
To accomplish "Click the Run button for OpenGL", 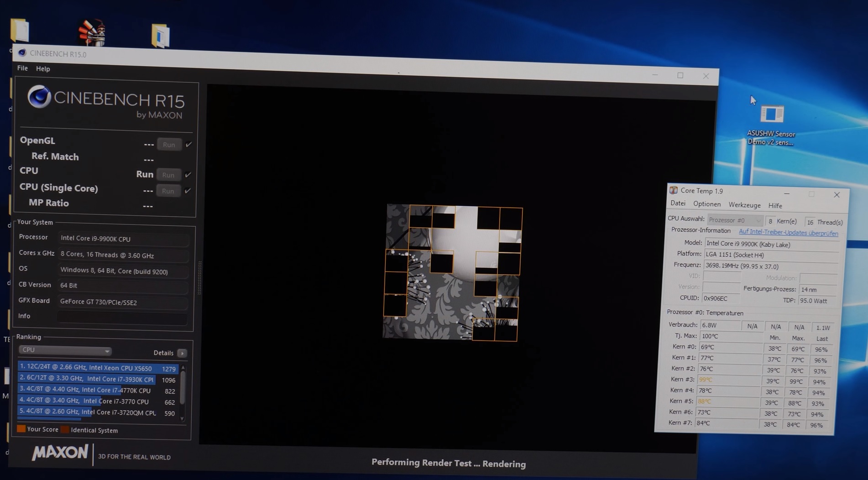I will click(169, 145).
